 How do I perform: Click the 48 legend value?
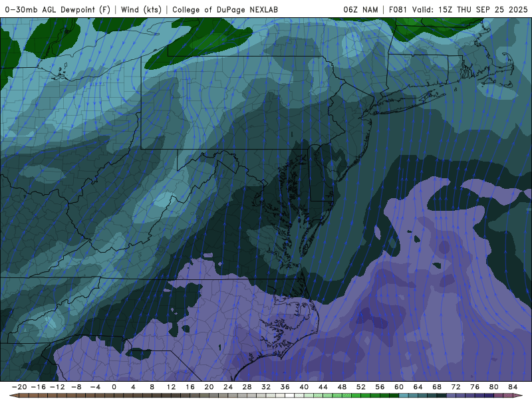tap(342, 387)
